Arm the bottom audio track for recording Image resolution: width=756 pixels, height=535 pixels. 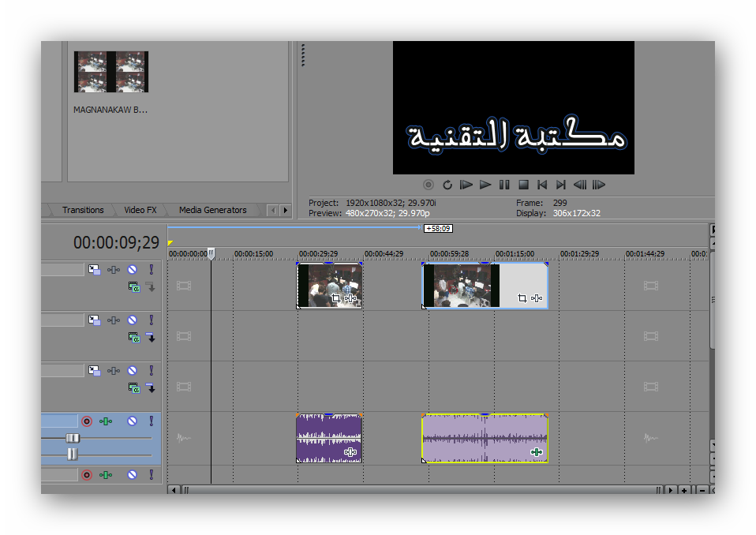pyautogui.click(x=87, y=475)
